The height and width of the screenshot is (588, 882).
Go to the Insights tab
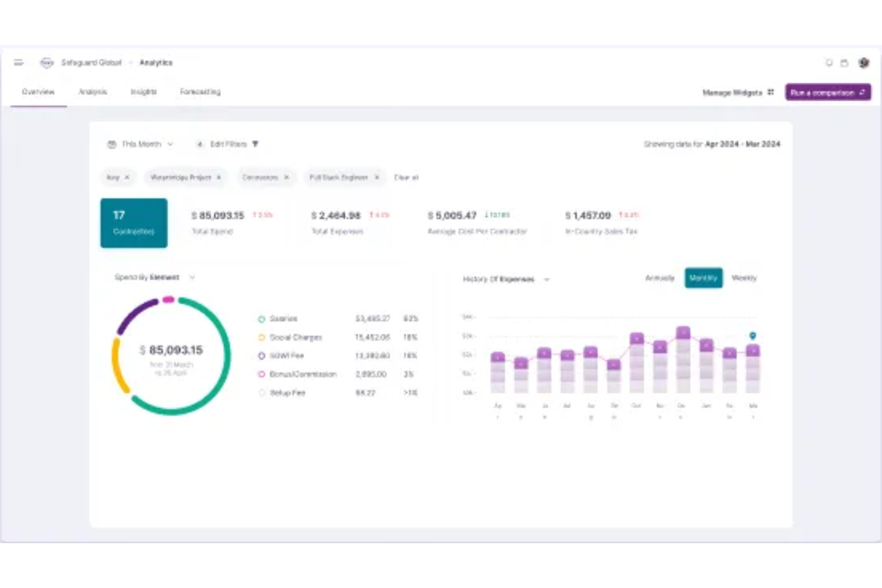tap(144, 92)
